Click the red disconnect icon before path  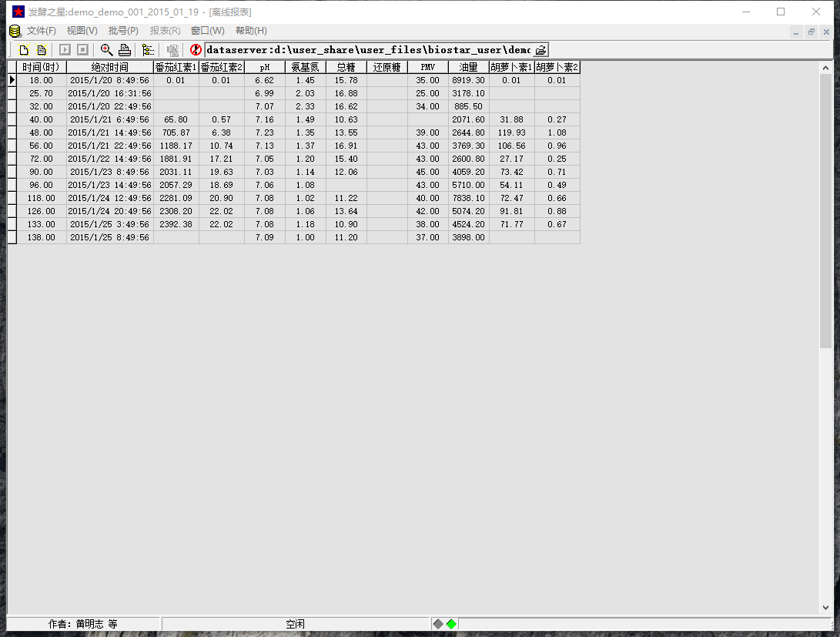tap(196, 50)
